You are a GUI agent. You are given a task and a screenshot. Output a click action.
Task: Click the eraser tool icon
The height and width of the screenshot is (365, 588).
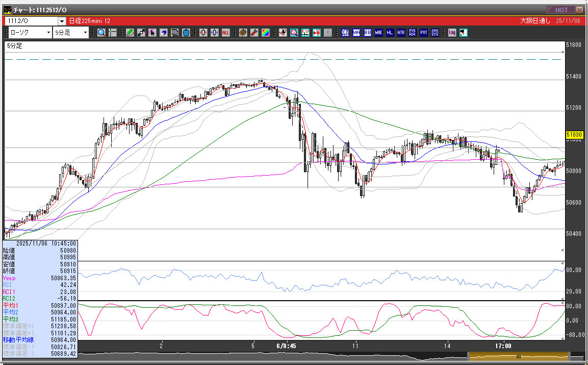pyautogui.click(x=163, y=33)
